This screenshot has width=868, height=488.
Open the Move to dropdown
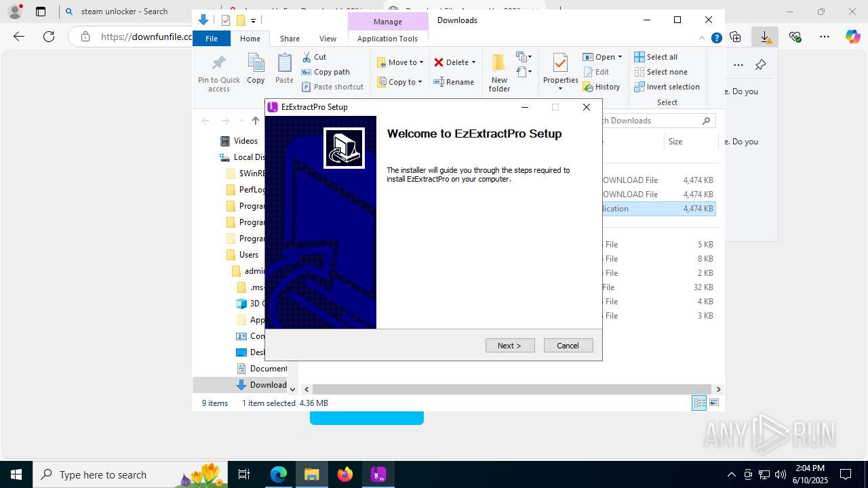pyautogui.click(x=400, y=62)
